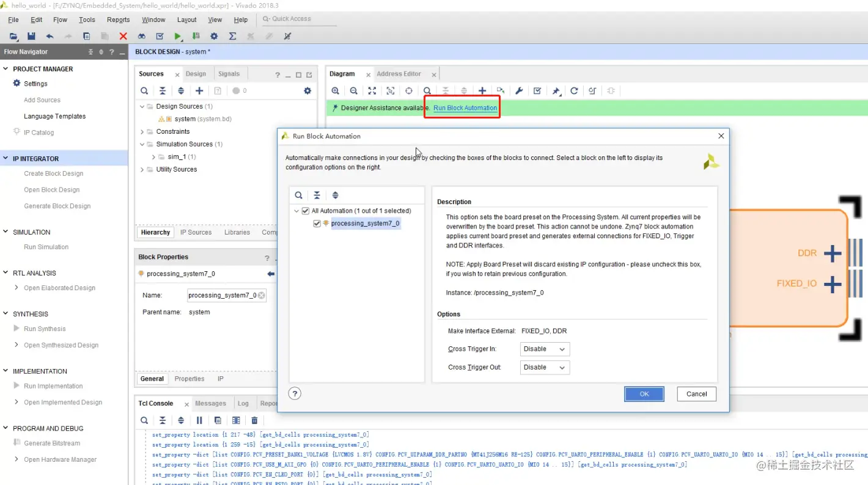The height and width of the screenshot is (485, 868).
Task: Click the copy icon in Tcl Console toolbar
Action: (x=218, y=420)
